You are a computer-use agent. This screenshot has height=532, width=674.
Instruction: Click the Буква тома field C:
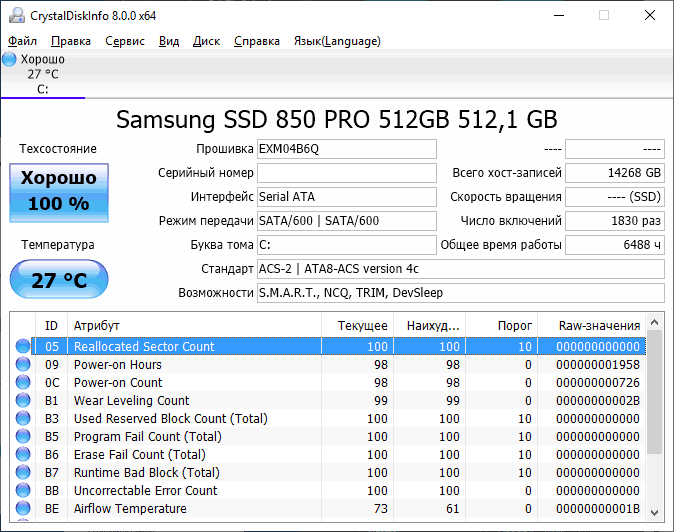(x=347, y=245)
